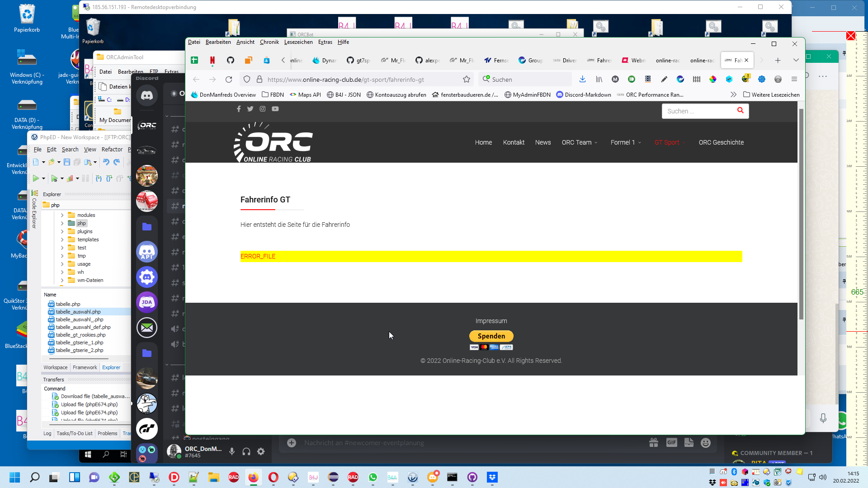Open the ORC Team dropdown menu
Screen dimensions: 868x488
pyautogui.click(x=579, y=142)
